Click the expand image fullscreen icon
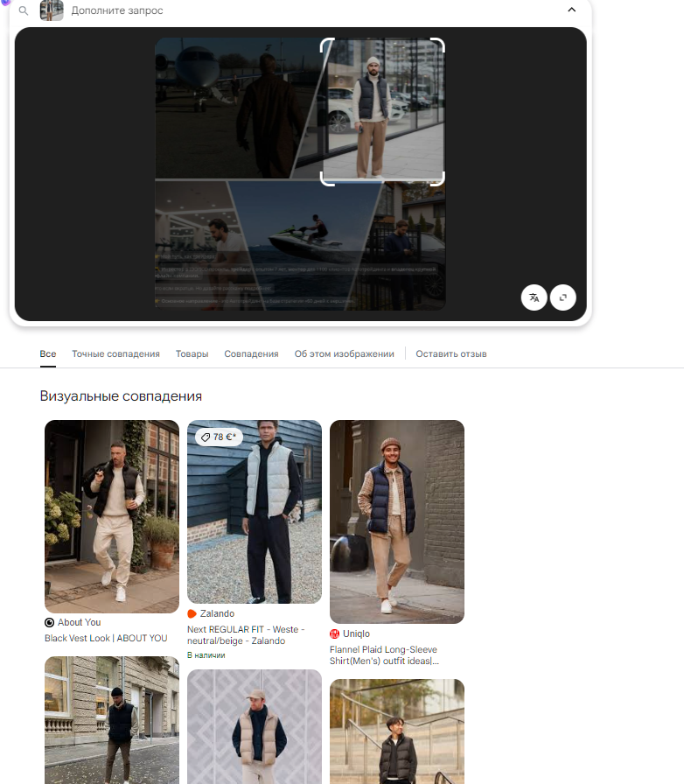Screen dimensions: 684x784 [562, 297]
